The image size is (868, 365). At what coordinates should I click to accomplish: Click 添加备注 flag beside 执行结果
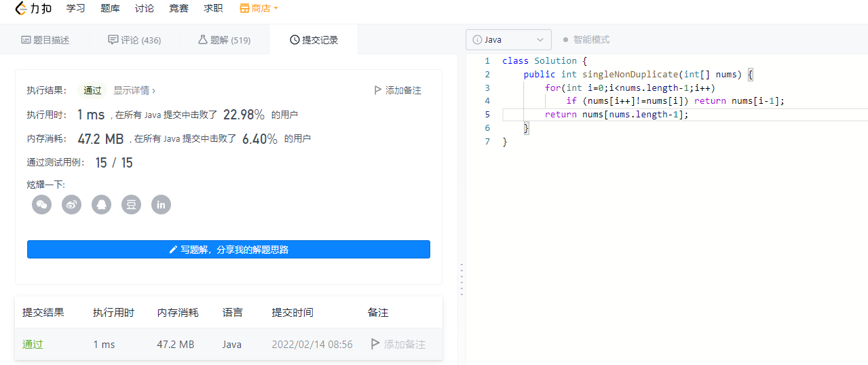pyautogui.click(x=398, y=90)
